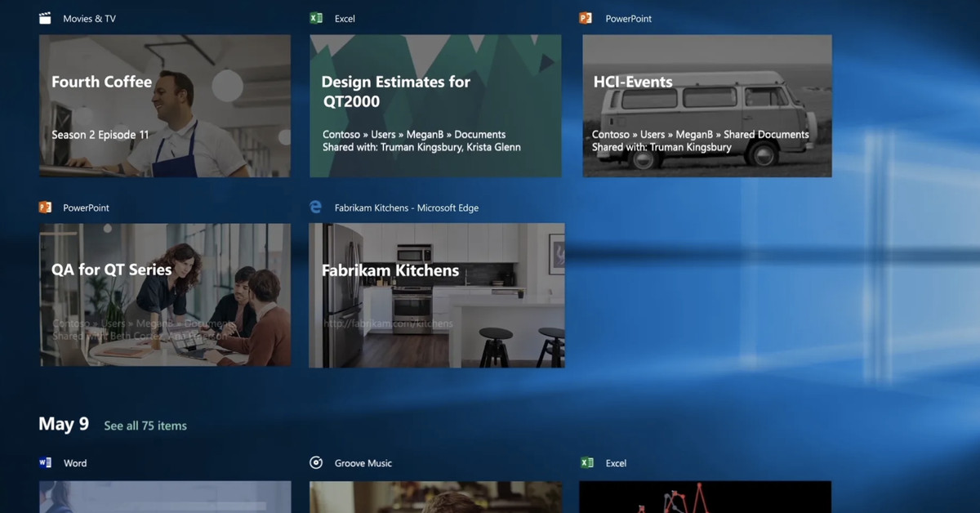
Task: Click the Excel icon under May 9
Action: (586, 462)
